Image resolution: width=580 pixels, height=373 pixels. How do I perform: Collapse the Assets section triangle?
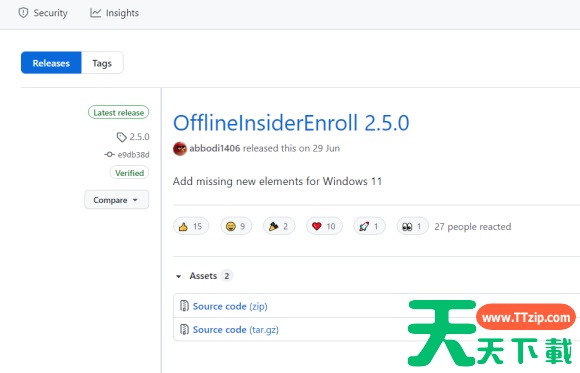point(179,276)
